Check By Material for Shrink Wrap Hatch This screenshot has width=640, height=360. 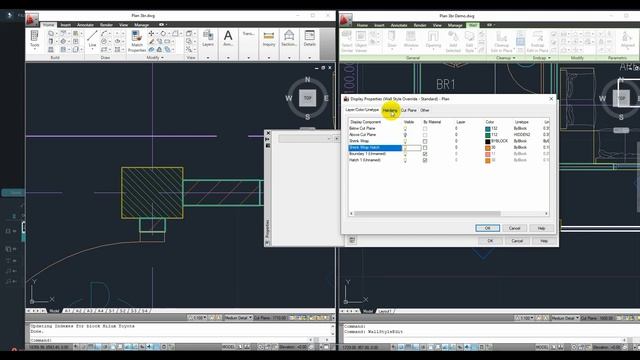(425, 148)
